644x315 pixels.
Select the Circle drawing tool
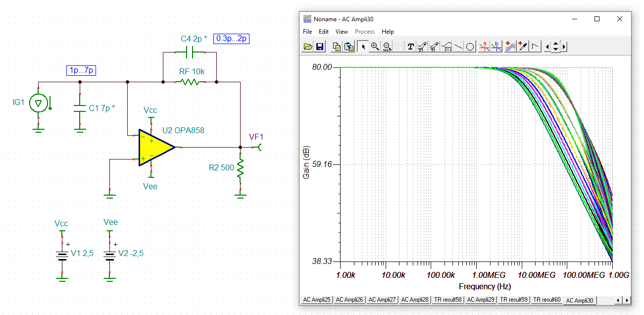[x=470, y=47]
